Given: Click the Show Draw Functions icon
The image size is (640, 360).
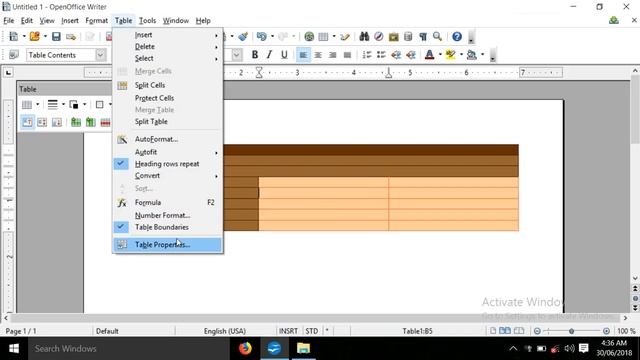Looking at the screenshot, I should click(x=345, y=37).
